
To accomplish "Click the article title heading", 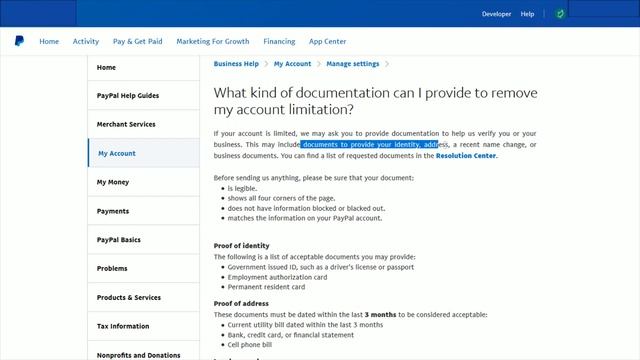I will 376,101.
